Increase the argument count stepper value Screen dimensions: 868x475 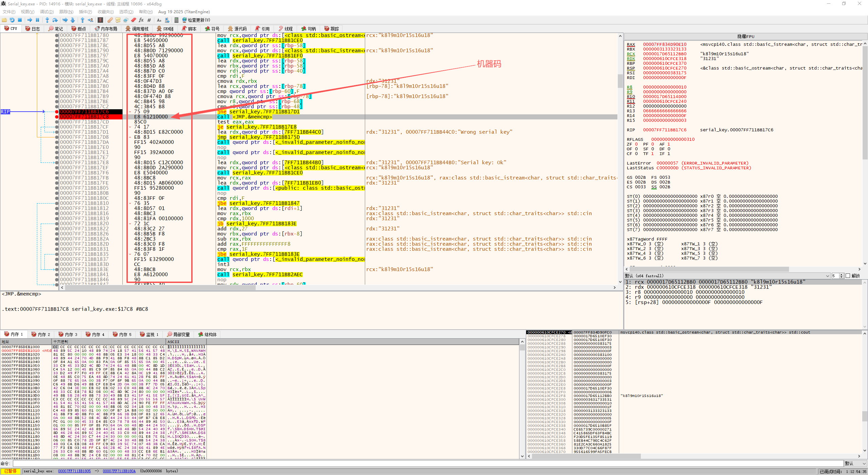click(x=841, y=274)
